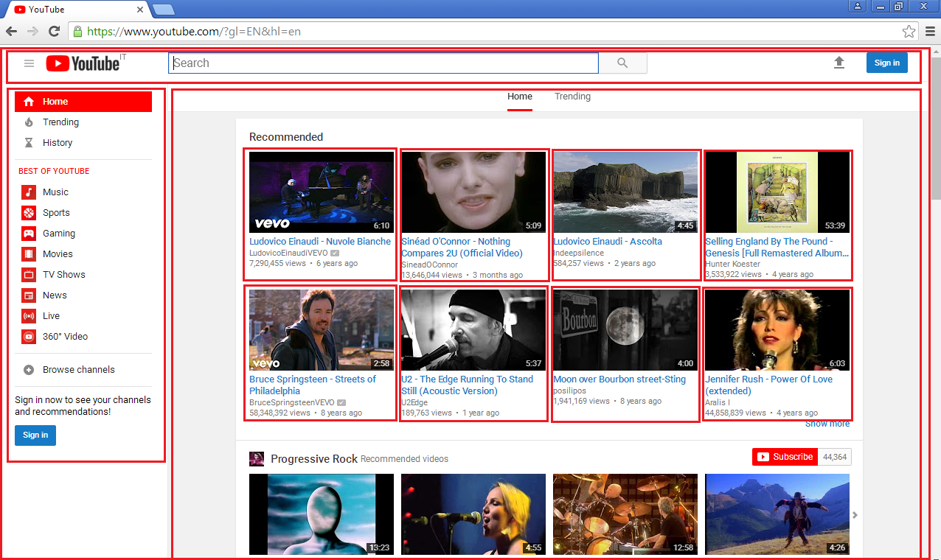Click the 360° Video icon

(x=29, y=337)
